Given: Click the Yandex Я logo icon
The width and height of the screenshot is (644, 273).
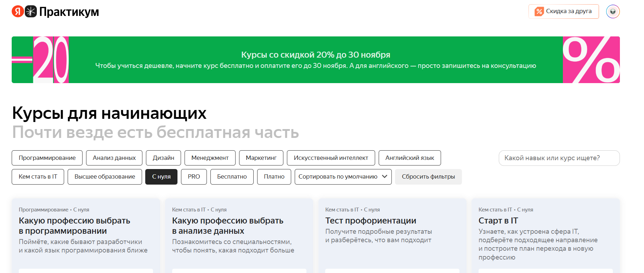Looking at the screenshot, I should click(x=18, y=12).
